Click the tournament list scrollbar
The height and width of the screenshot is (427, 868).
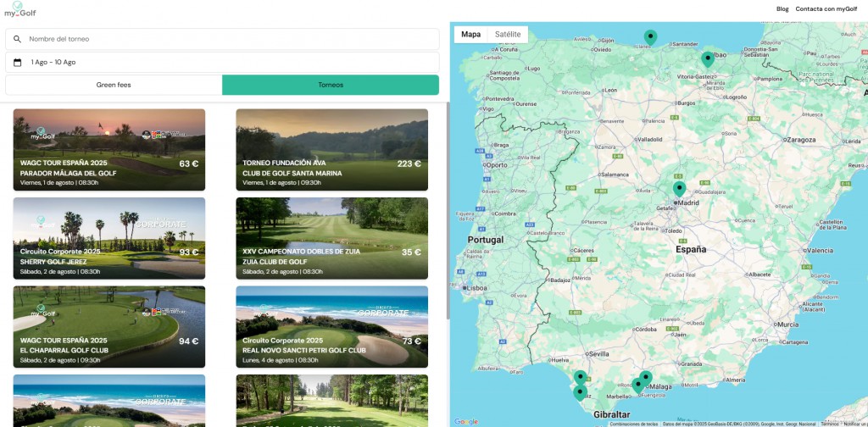[x=448, y=210]
